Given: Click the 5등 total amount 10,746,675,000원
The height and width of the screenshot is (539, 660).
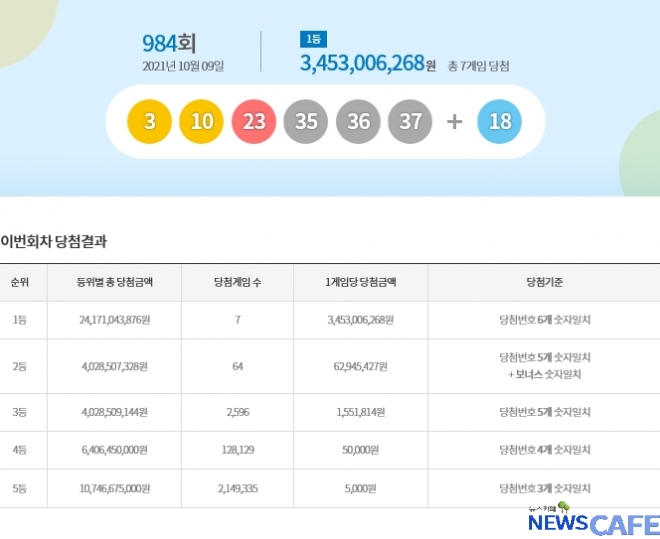Looking at the screenshot, I should pos(113,488).
